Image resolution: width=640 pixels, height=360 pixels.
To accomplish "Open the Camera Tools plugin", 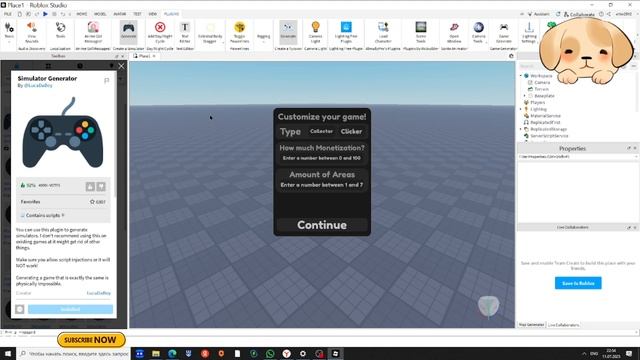I will click(478, 27).
